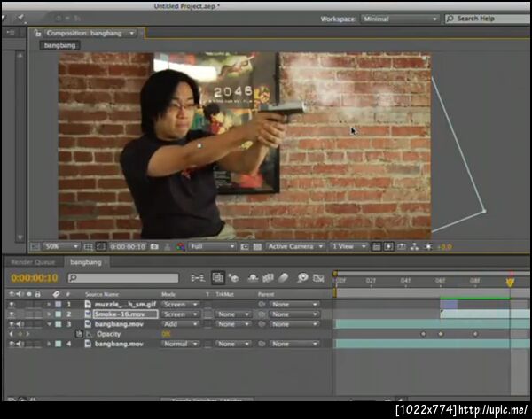The height and width of the screenshot is (419, 532).
Task: Toggle visibility of Smoke-16.mov layer
Action: [12, 314]
